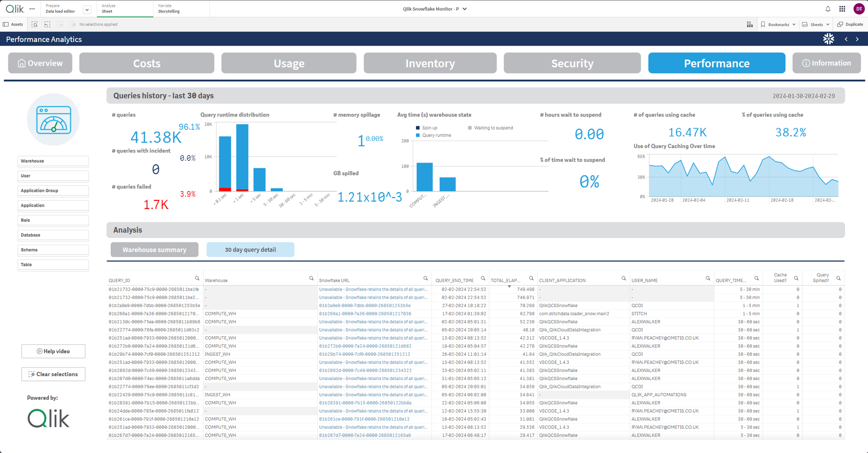Search in the Cache Used column
Image resolution: width=868 pixels, height=453 pixels.
click(796, 278)
